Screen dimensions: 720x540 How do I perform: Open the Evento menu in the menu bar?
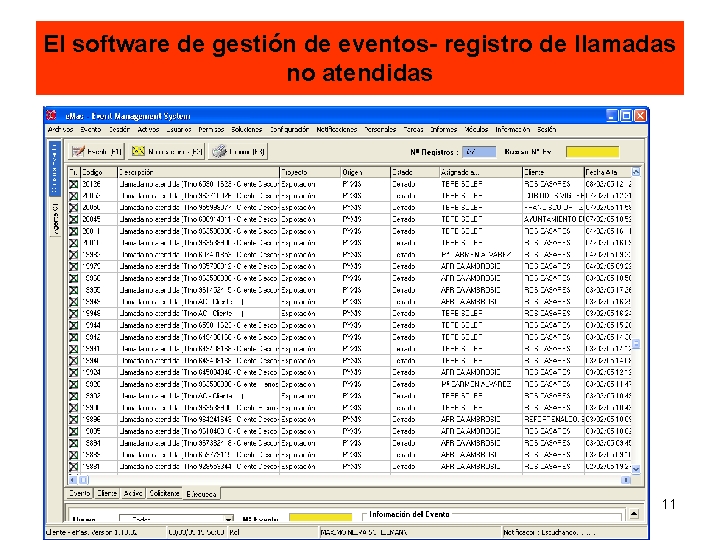tap(90, 129)
